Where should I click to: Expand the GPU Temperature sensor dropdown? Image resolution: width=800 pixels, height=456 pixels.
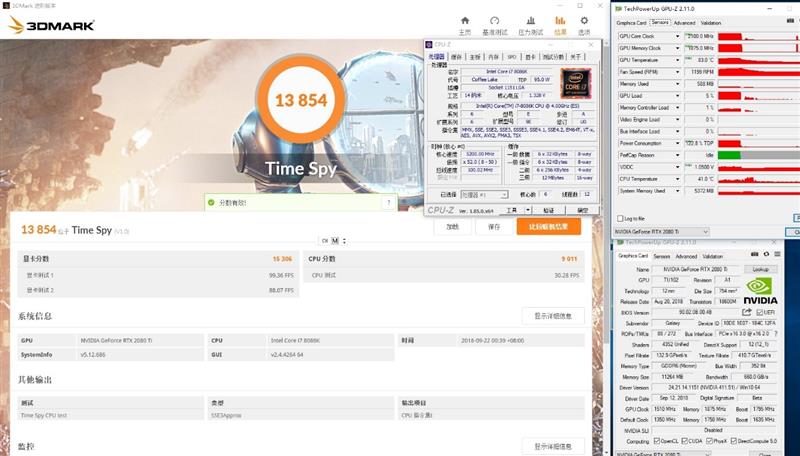(678, 60)
